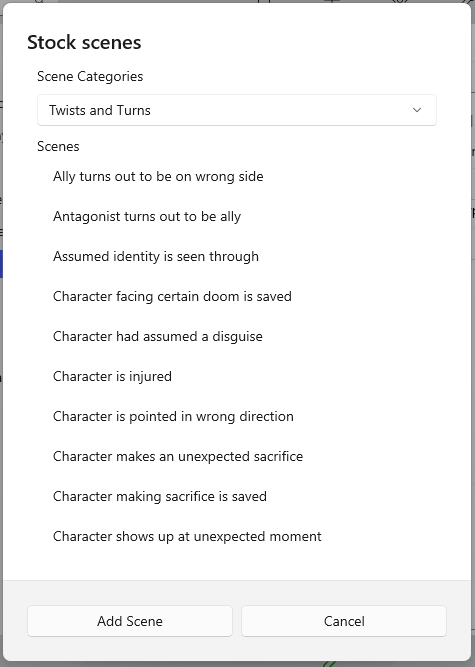The width and height of the screenshot is (475, 667).
Task: Click the Add Scene button
Action: 130,621
